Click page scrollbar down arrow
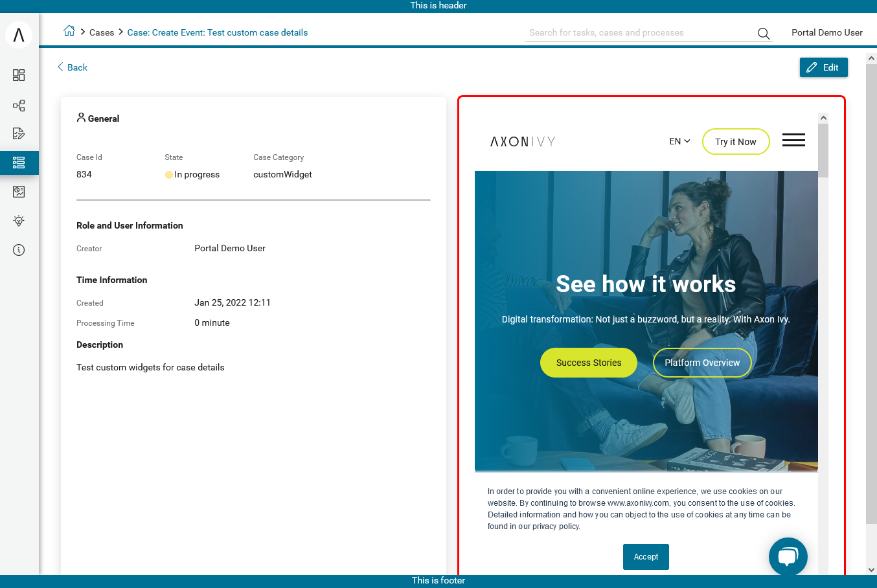The image size is (877, 588). (x=871, y=570)
